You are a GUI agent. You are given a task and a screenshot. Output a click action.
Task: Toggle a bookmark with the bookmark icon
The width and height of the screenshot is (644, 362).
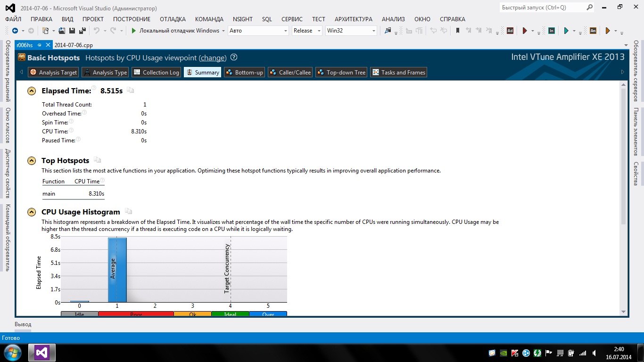457,31
